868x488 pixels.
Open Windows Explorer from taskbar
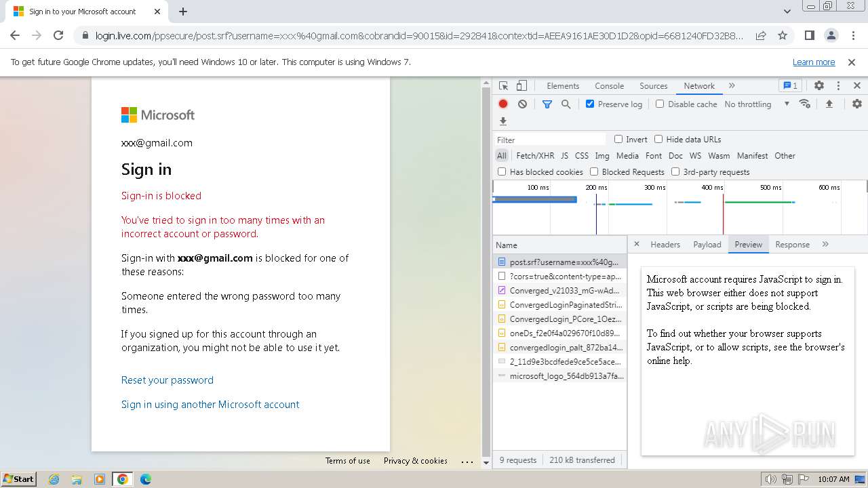coord(77,479)
